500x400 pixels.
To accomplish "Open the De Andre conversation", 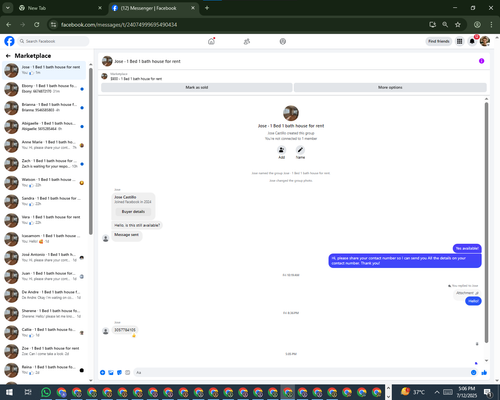I will 44,295.
